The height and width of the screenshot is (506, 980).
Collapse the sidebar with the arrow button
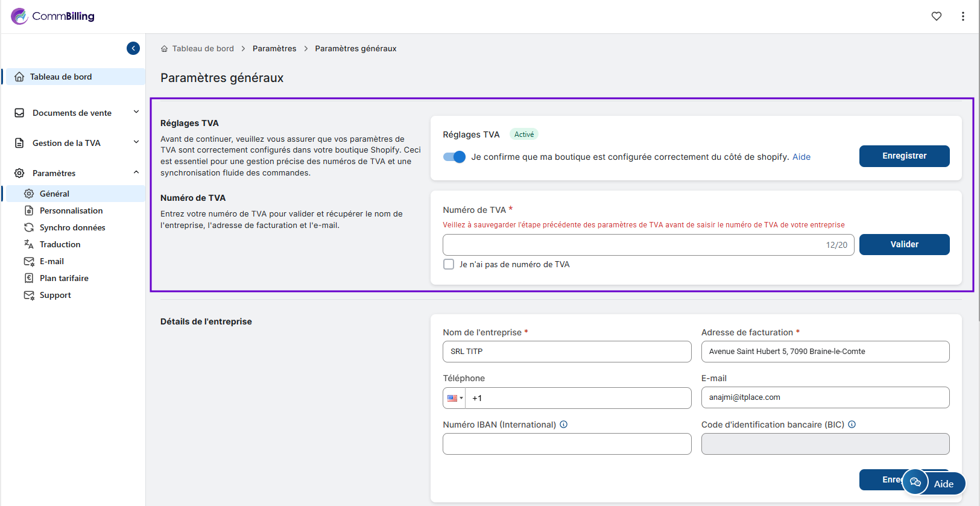click(133, 48)
